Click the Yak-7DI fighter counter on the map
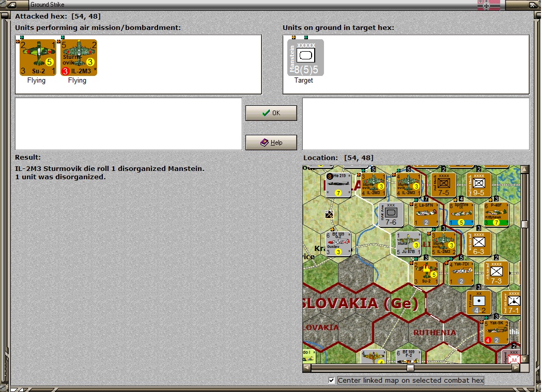 461,273
